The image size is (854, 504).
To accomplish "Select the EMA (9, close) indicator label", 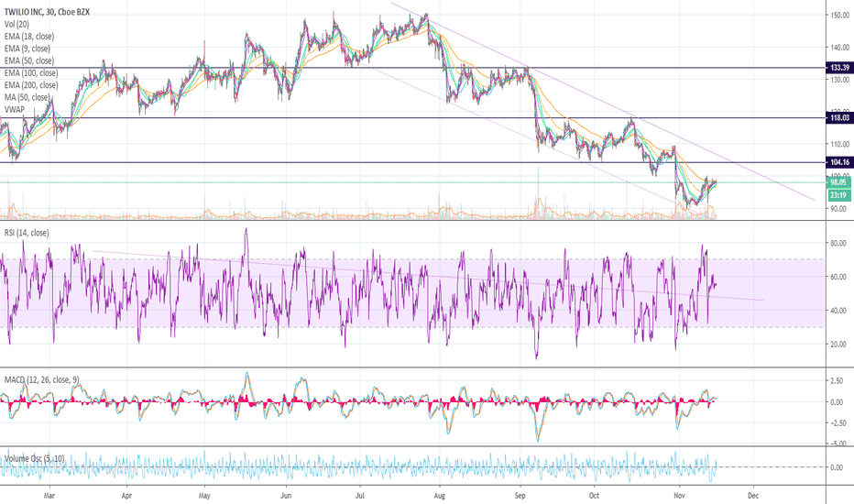I will [x=27, y=49].
